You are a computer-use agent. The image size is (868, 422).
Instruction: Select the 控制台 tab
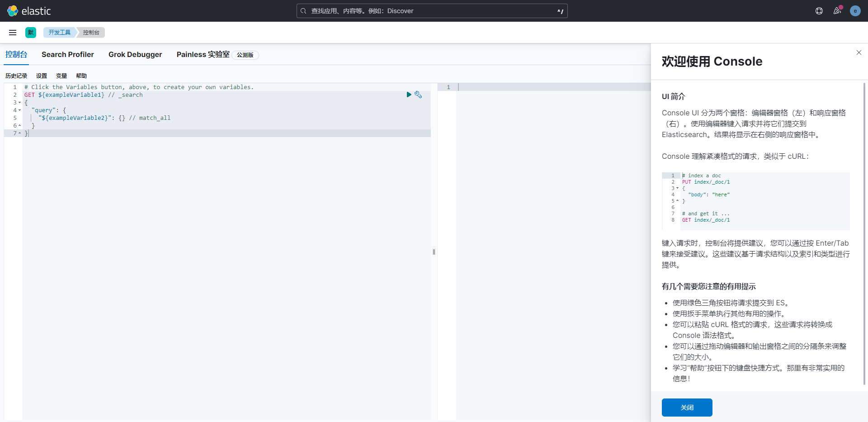(x=16, y=54)
